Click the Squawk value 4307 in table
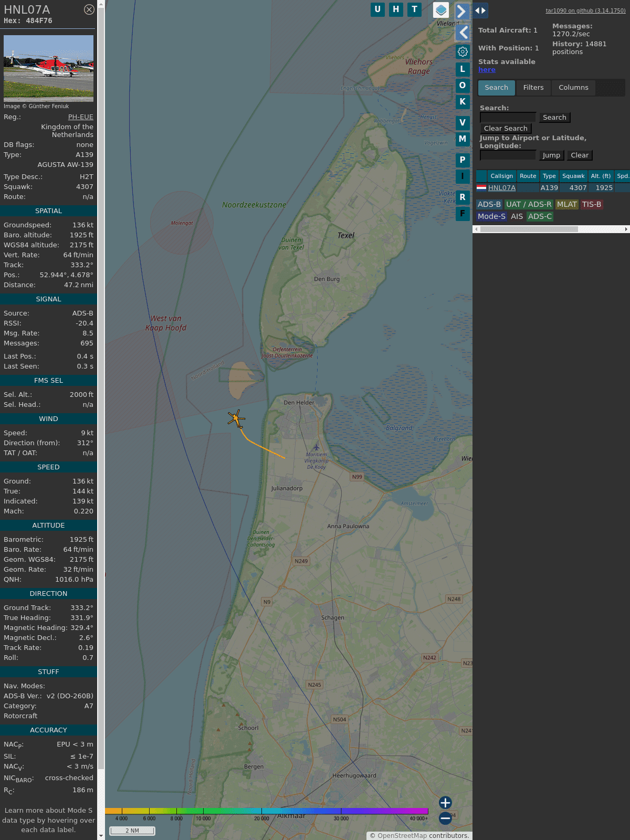This screenshot has width=630, height=840. pos(577,188)
